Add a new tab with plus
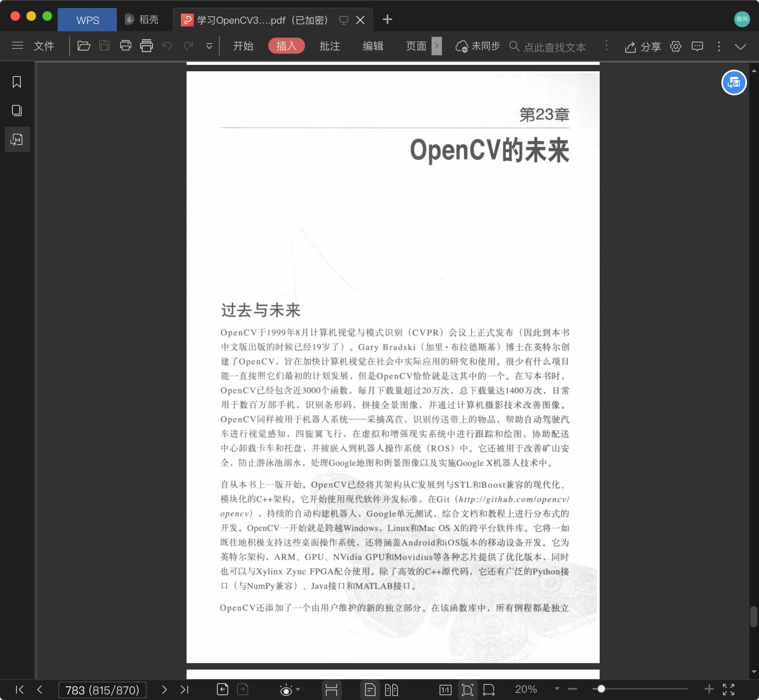 point(388,19)
